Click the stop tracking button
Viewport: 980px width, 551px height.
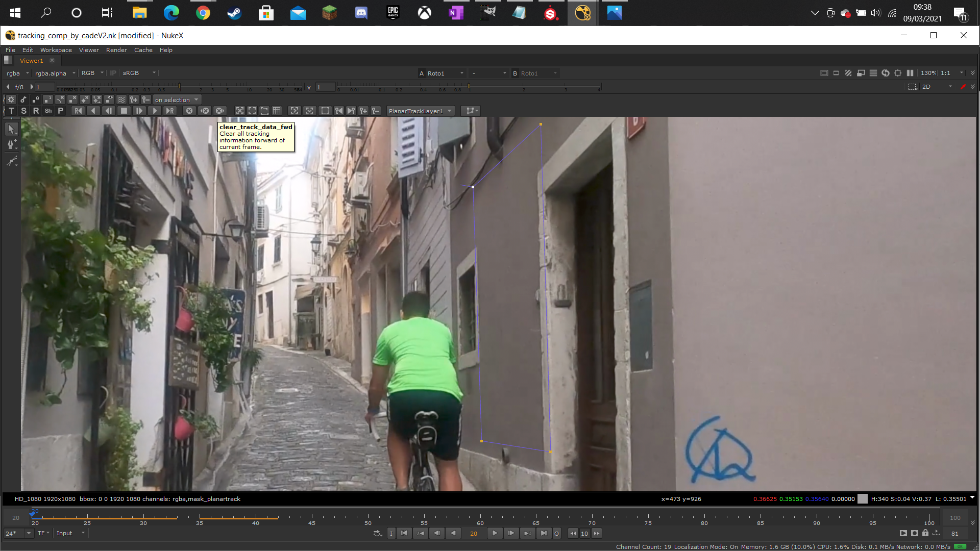coord(124,111)
